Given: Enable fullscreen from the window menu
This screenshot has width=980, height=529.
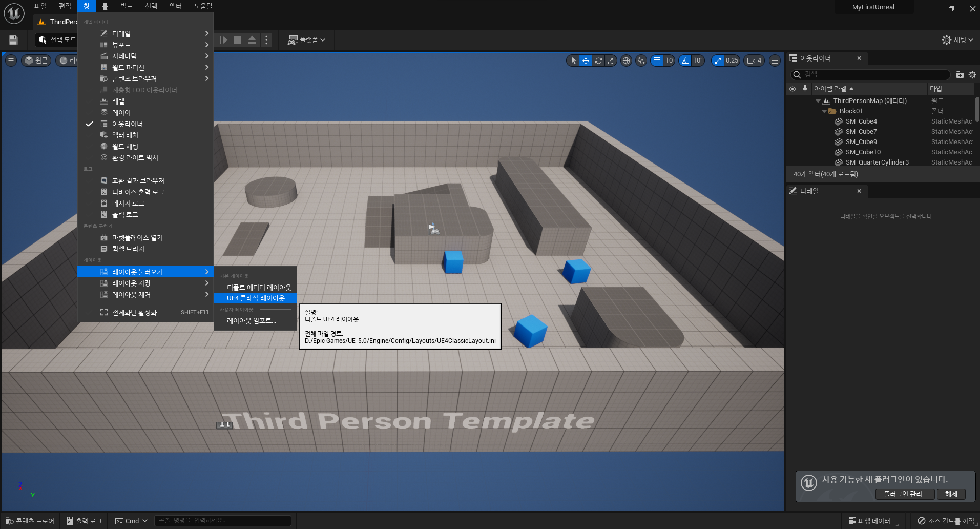Looking at the screenshot, I should (x=145, y=312).
